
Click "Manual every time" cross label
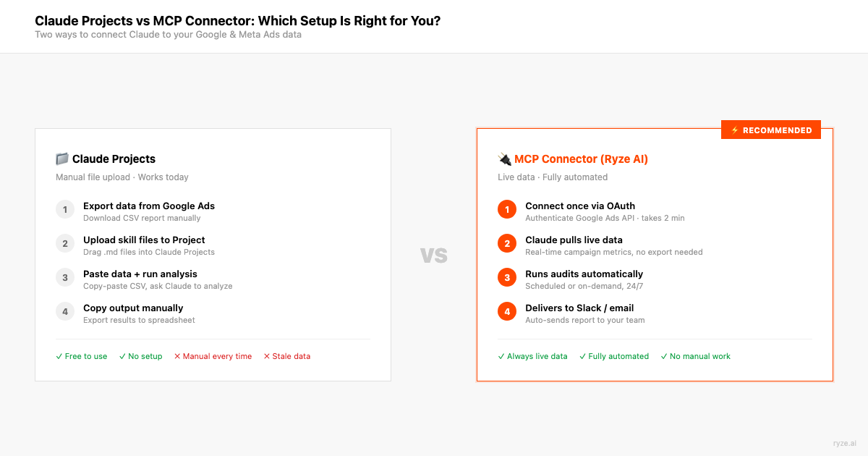(x=213, y=356)
